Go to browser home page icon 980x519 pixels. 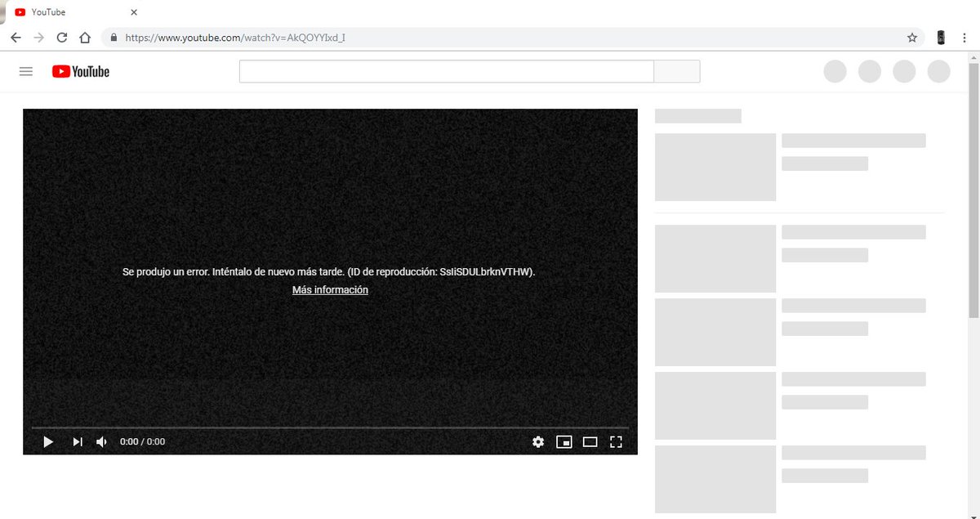click(x=85, y=38)
